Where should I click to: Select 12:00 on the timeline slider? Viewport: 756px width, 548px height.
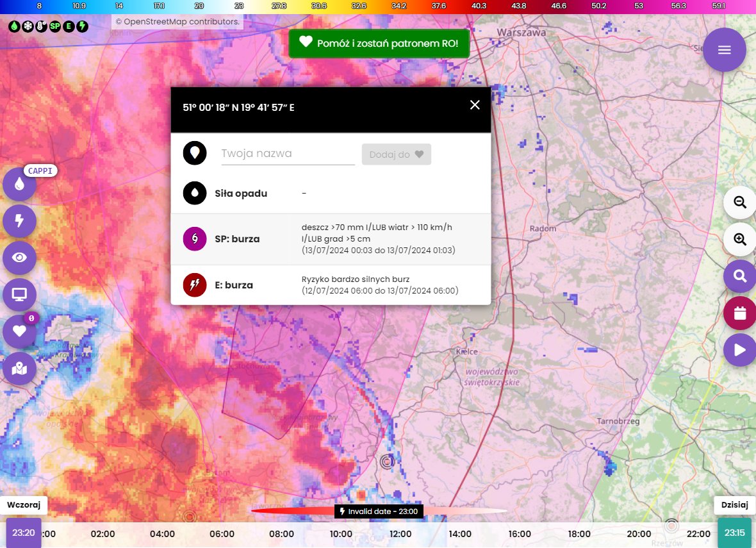(400, 533)
